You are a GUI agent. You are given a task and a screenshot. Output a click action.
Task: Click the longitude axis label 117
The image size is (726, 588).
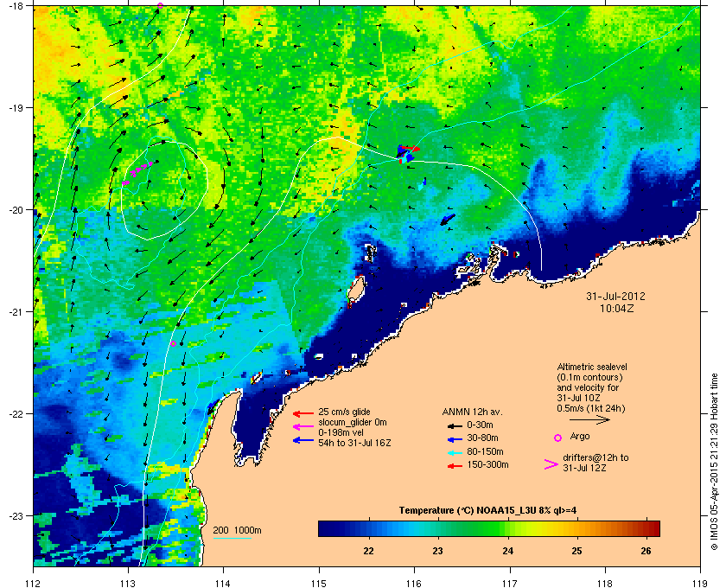point(510,583)
